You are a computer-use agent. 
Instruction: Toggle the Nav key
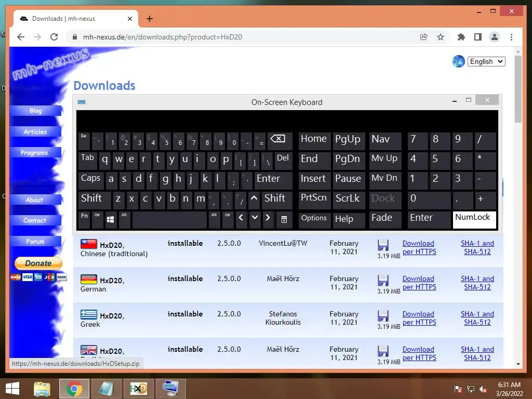[385, 141]
